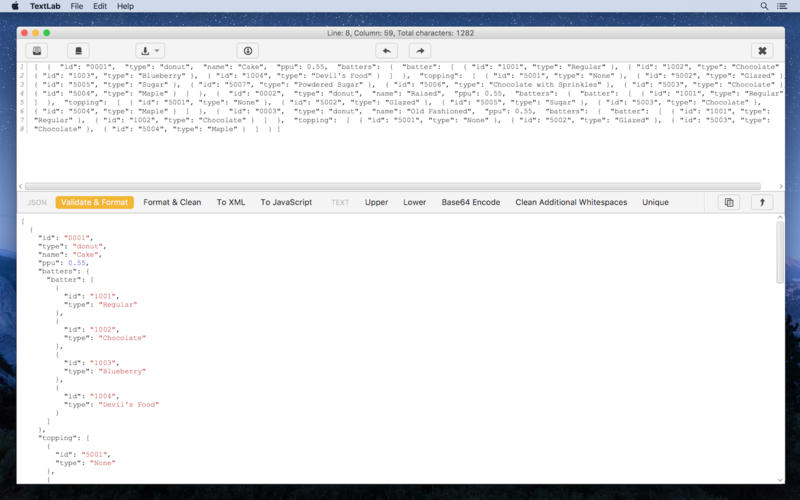Click the horizontal scrollbar of the input editor
This screenshot has height=500, width=800.
[x=393, y=186]
